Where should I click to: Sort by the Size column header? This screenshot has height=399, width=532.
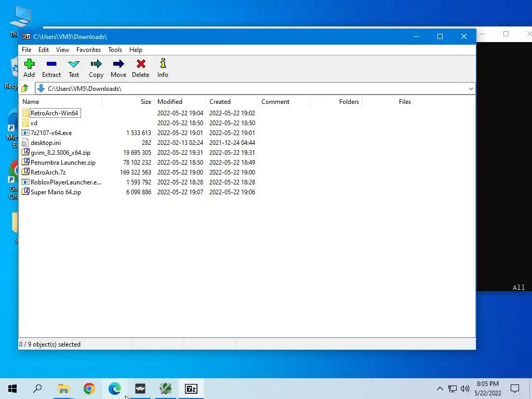(128, 102)
